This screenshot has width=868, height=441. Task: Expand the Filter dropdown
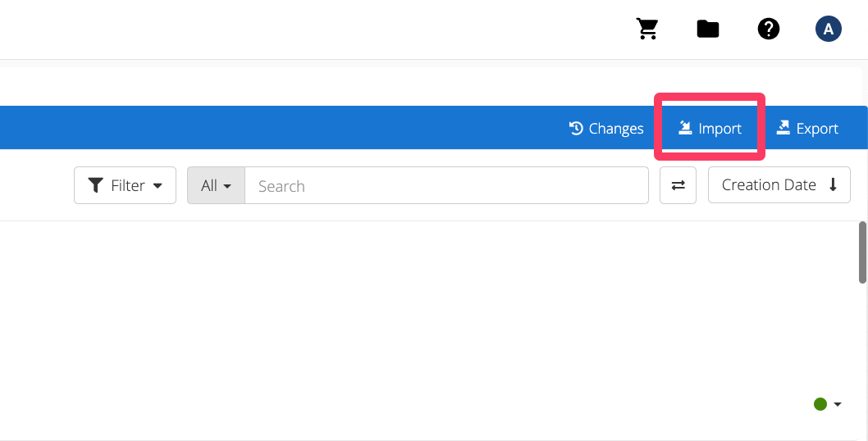point(125,185)
